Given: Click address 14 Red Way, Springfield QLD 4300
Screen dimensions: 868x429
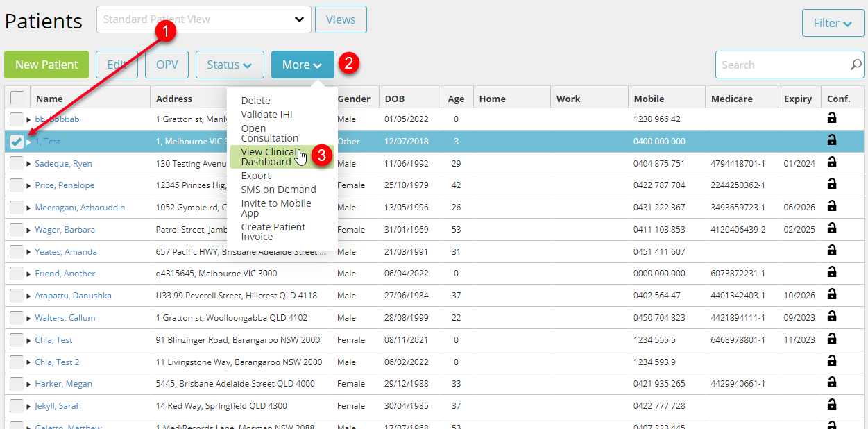Looking at the screenshot, I should click(x=221, y=406).
